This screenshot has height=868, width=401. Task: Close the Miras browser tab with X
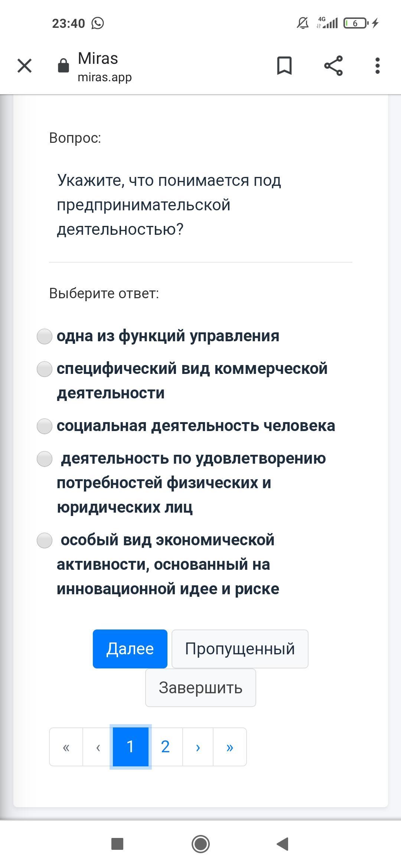click(x=25, y=66)
